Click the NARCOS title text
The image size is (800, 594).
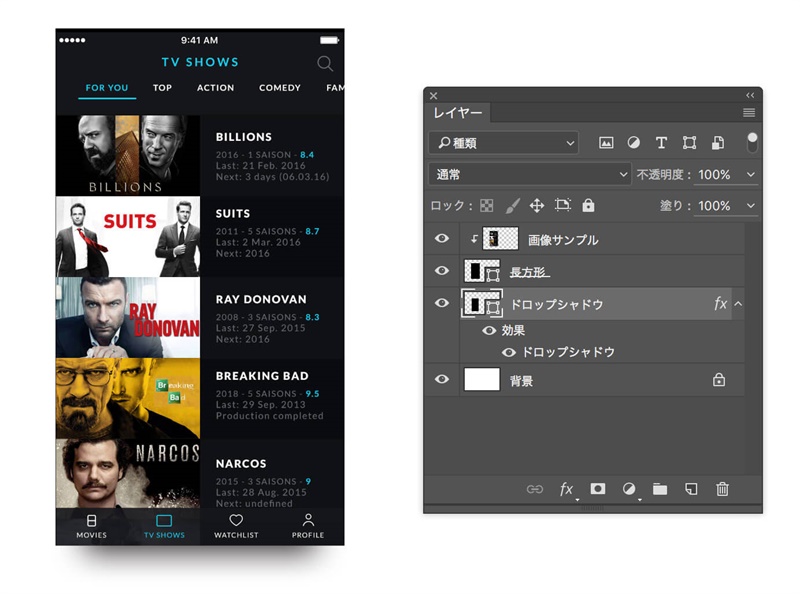pos(241,464)
